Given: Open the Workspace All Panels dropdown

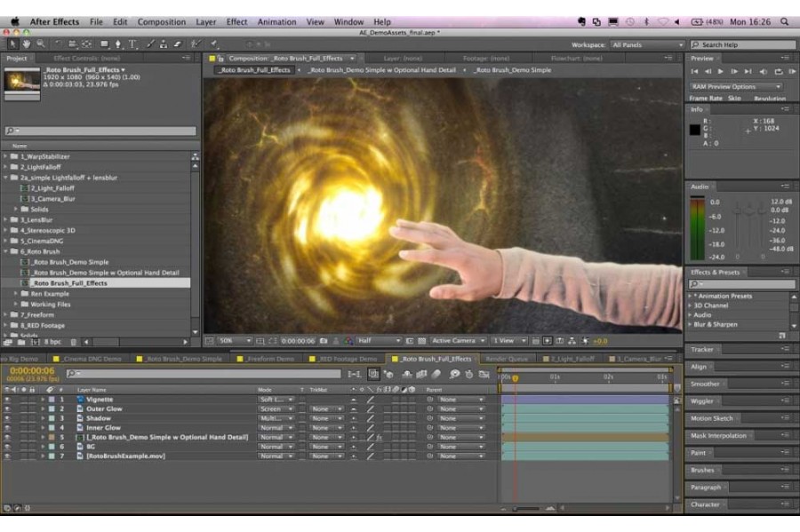Looking at the screenshot, I should click(x=647, y=44).
